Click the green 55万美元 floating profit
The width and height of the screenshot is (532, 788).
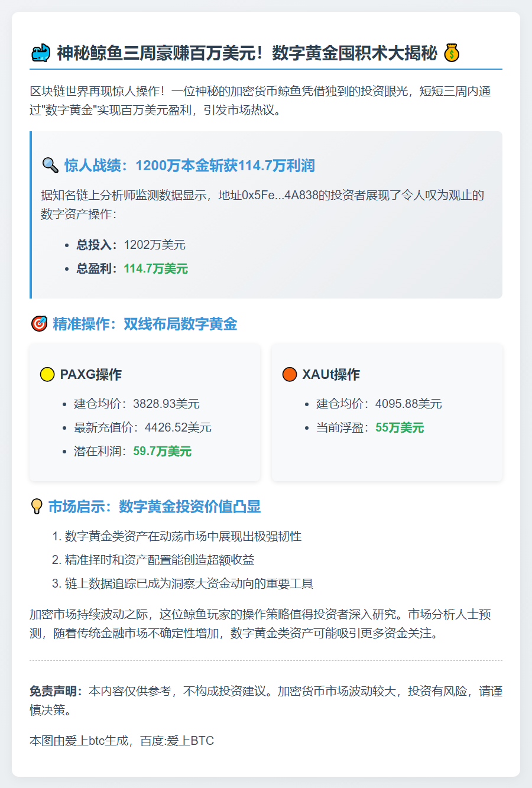click(x=400, y=428)
